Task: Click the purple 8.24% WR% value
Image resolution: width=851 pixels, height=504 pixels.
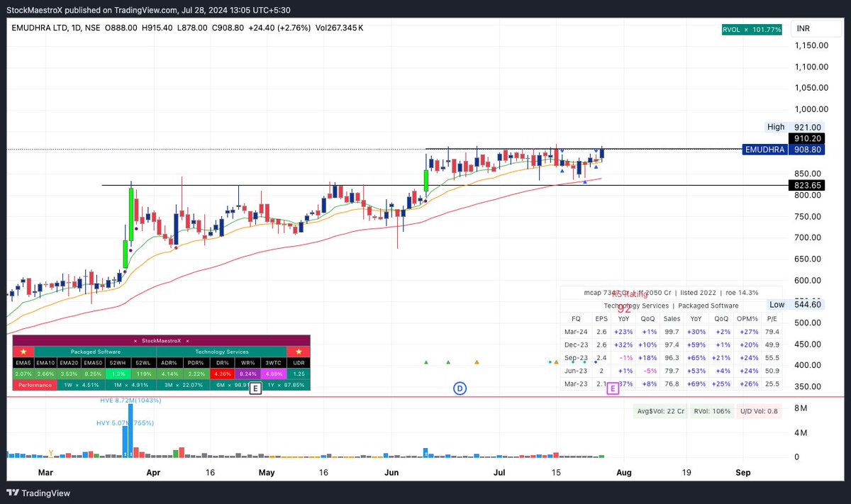Action: [x=247, y=374]
